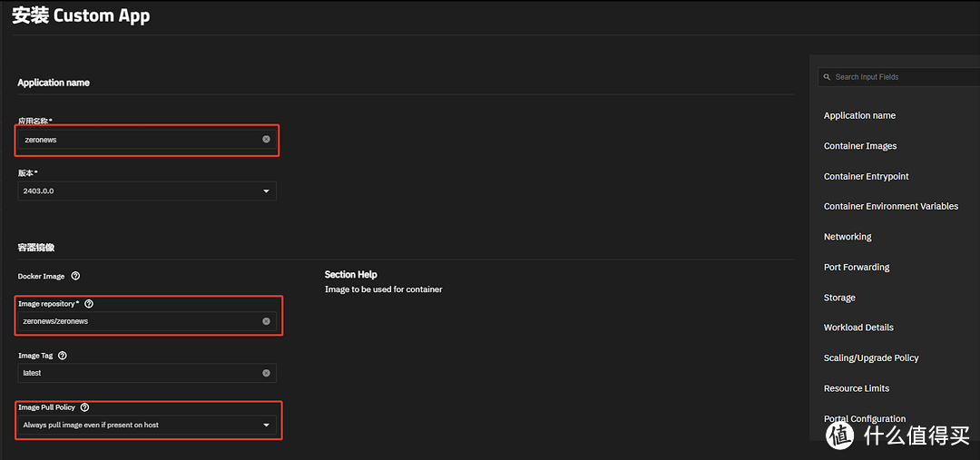Screen dimensions: 980x460
Task: Jump to Port Forwarding section
Action: pos(856,268)
